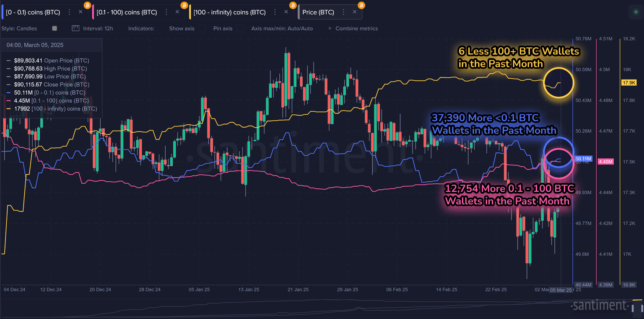Open options menu for [0.1 - 100) coins

tap(166, 12)
